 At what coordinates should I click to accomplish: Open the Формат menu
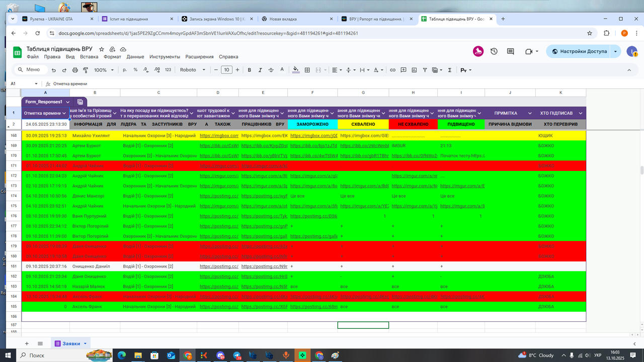(x=113, y=57)
